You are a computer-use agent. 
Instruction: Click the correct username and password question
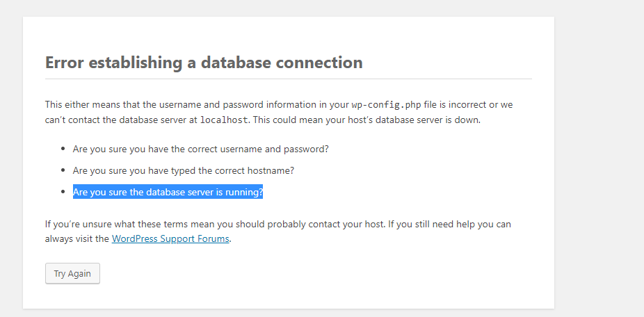click(200, 149)
